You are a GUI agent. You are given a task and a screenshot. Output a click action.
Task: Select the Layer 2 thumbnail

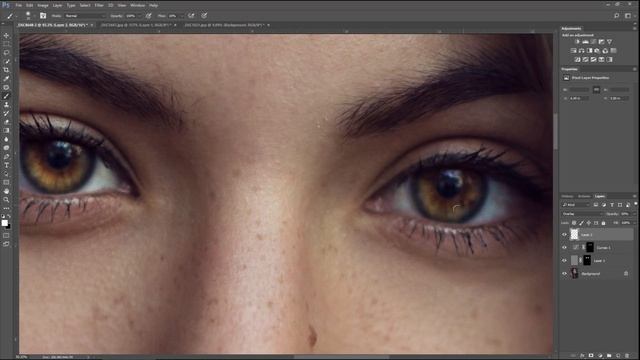pos(574,234)
